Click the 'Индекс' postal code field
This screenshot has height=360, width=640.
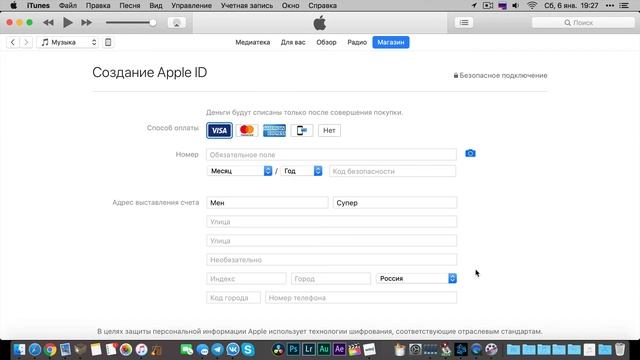(246, 279)
